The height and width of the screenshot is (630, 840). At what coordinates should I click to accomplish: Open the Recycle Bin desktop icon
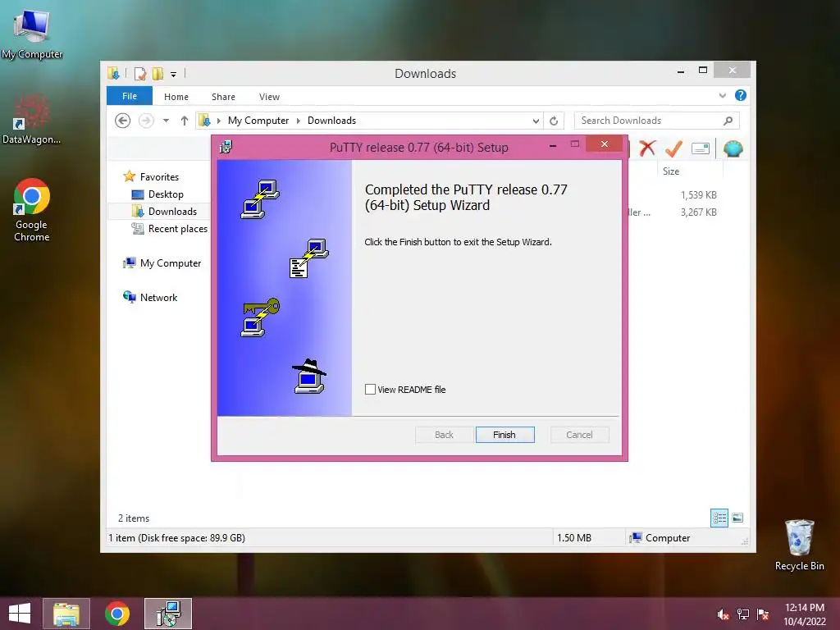pos(799,545)
